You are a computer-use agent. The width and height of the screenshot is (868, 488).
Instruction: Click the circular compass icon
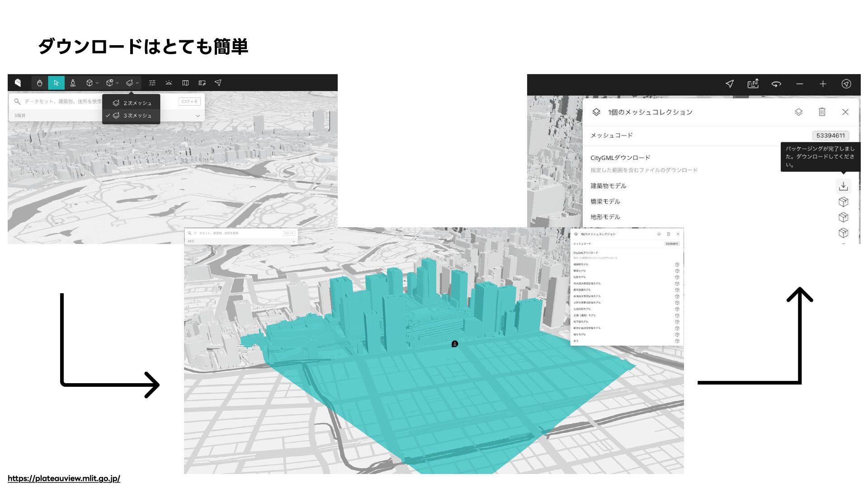click(846, 84)
